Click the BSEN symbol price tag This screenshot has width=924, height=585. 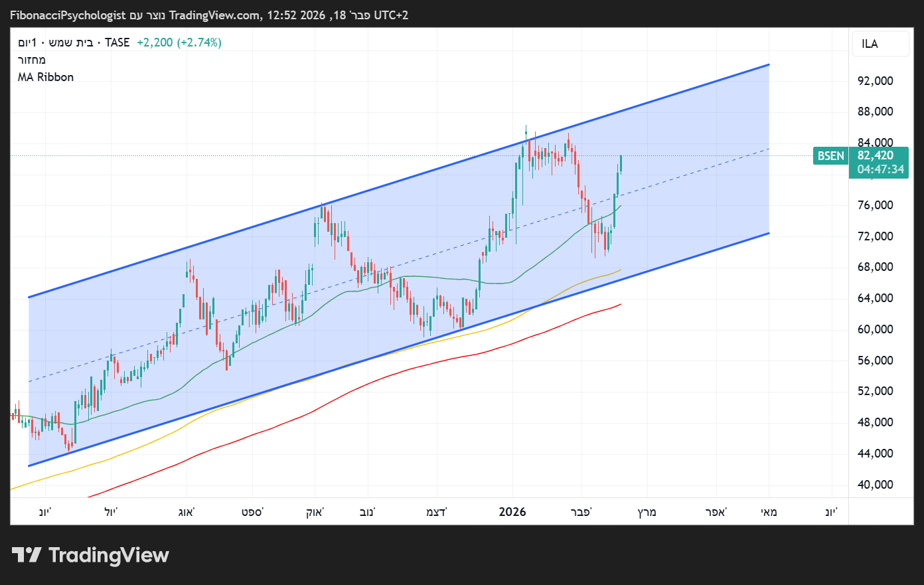click(x=830, y=156)
